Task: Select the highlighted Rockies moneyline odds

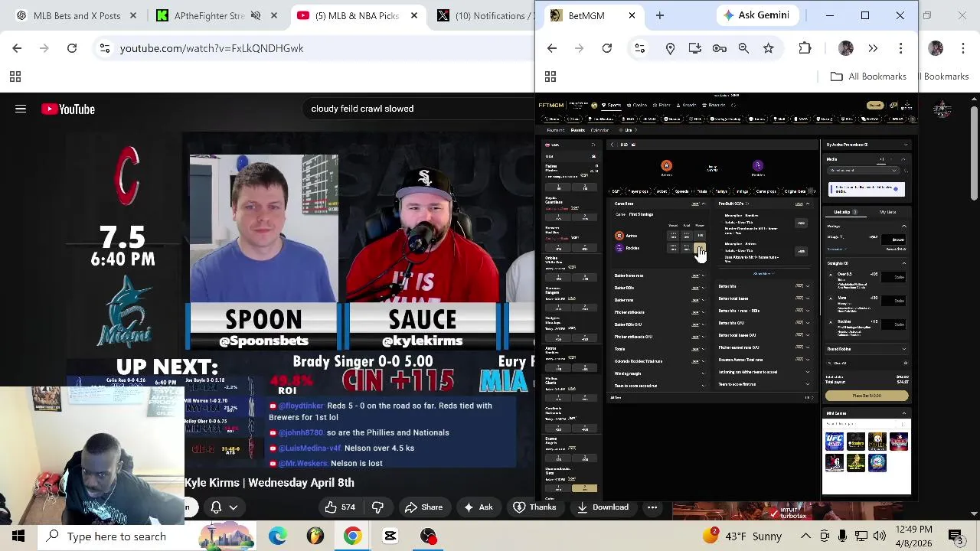Action: click(700, 248)
